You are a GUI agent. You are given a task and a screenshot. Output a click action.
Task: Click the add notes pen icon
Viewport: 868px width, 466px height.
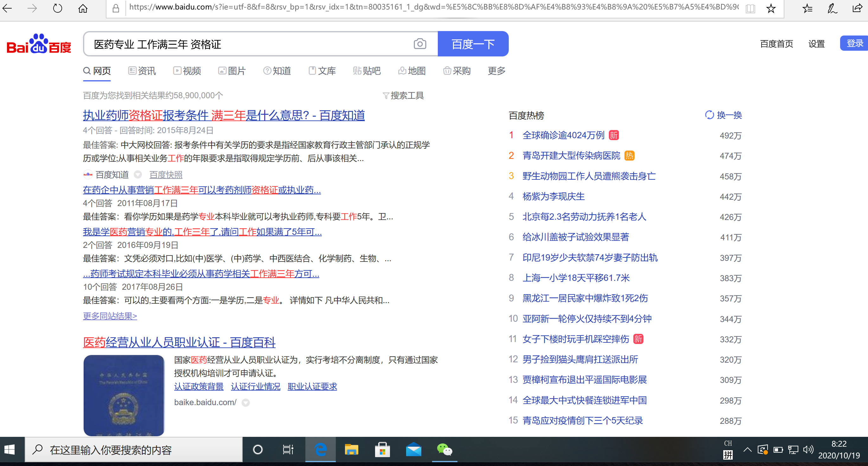coord(832,8)
